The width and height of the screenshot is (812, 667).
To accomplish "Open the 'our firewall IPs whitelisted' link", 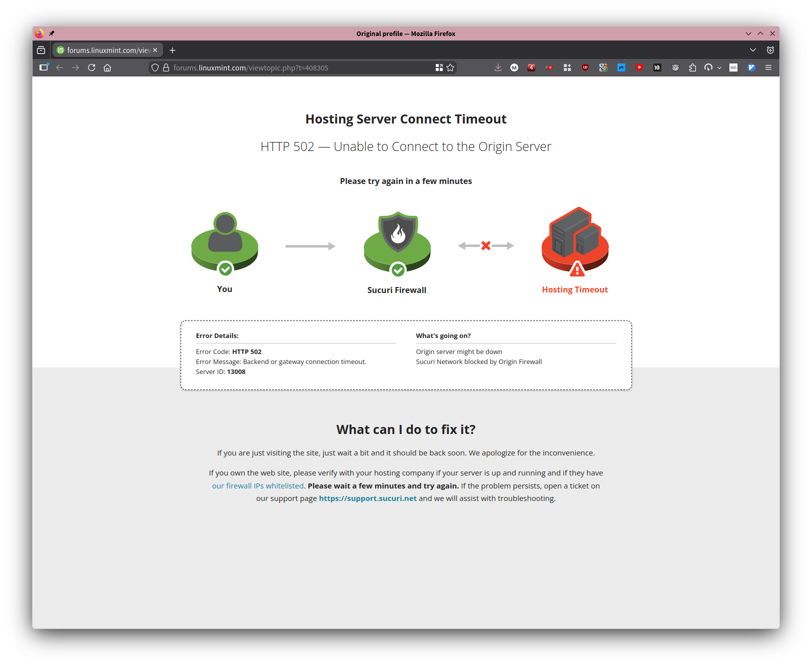I will [x=258, y=486].
